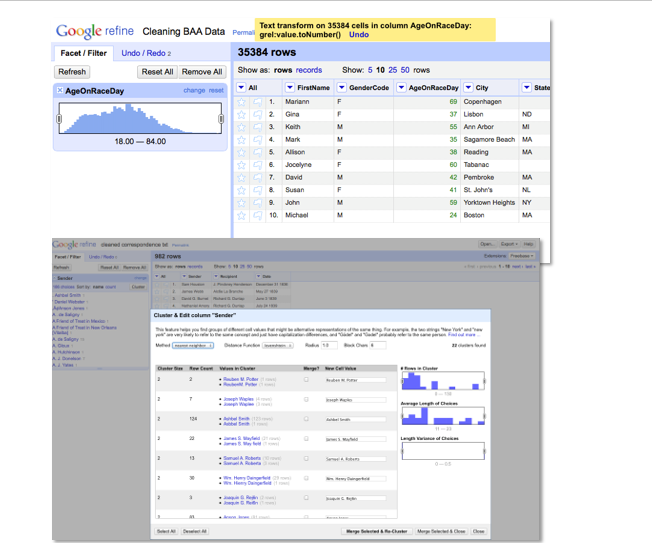
Task: Tick merge checkbox for Joaquin G. Rejin cluster
Action: pyautogui.click(x=306, y=498)
